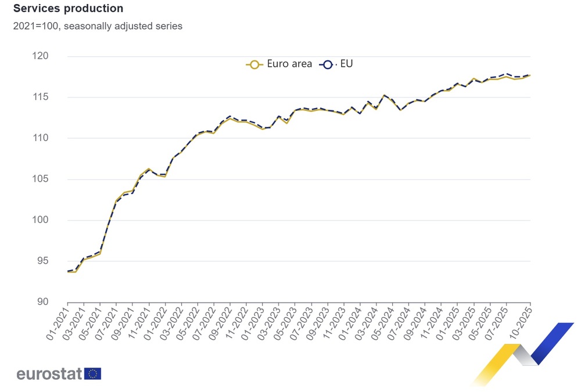Click the first data point at 01-2021
Screen dimensions: 581x392
[x=68, y=271]
